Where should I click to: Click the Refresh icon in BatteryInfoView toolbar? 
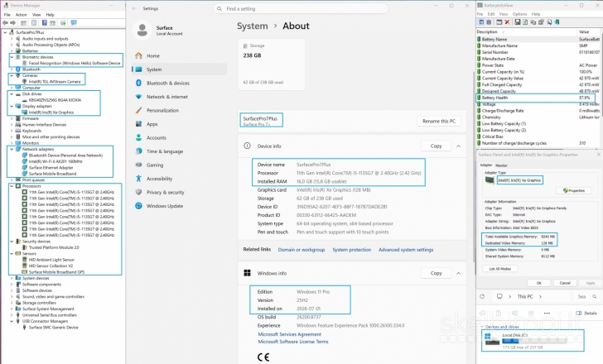(x=525, y=22)
